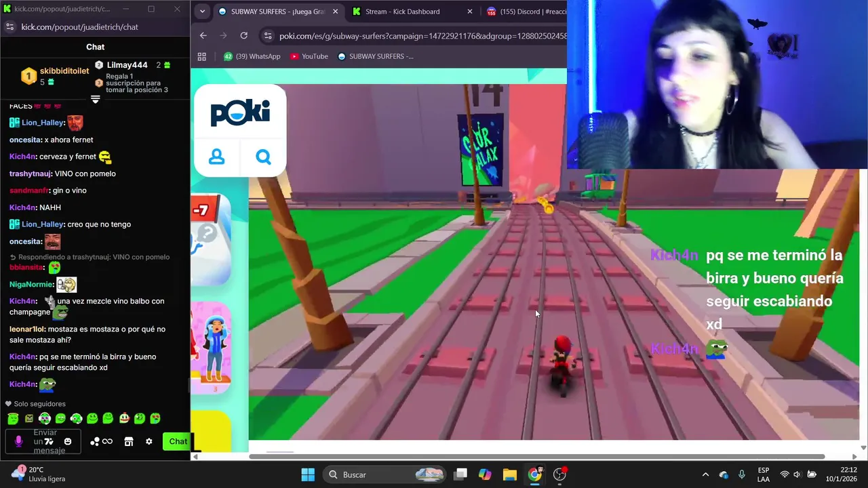Open the girl character game thumbnail in sidebar
Viewport: 868px width, 488px height.
[x=212, y=348]
